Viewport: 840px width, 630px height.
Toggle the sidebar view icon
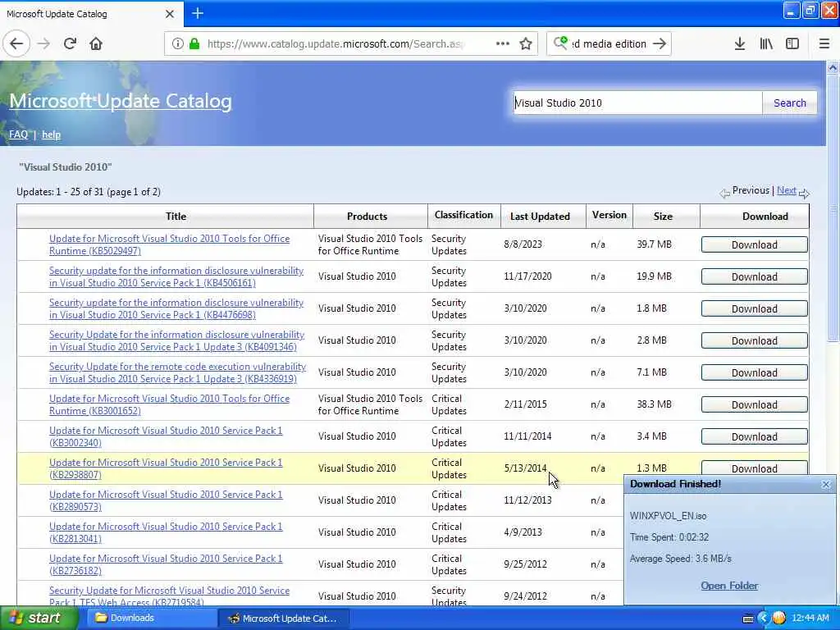point(792,44)
